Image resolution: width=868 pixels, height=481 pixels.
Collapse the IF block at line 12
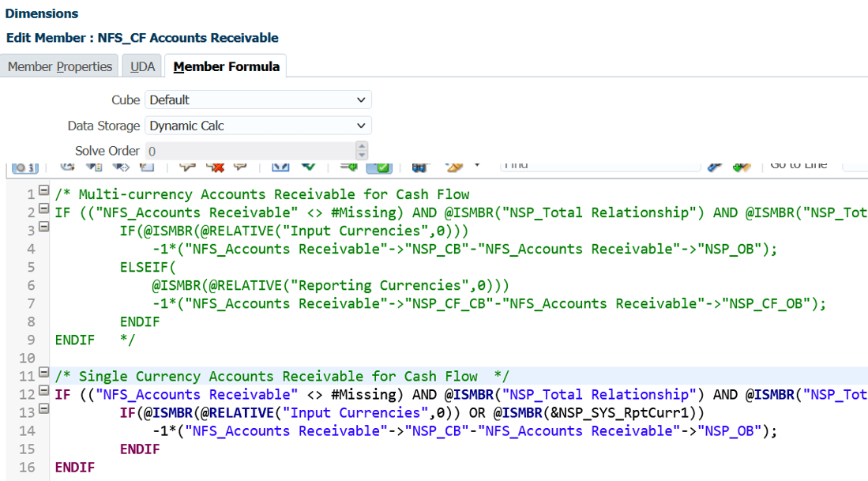tap(43, 390)
